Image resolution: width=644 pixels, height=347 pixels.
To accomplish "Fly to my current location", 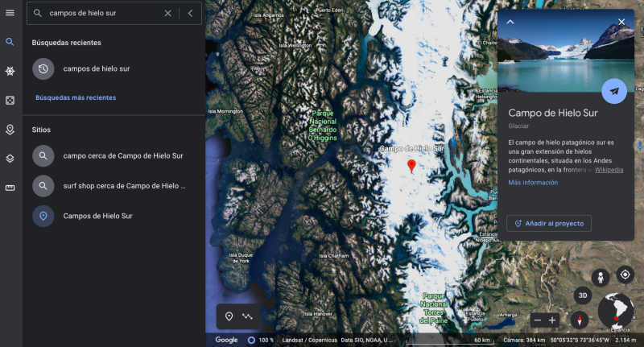I will coord(625,275).
